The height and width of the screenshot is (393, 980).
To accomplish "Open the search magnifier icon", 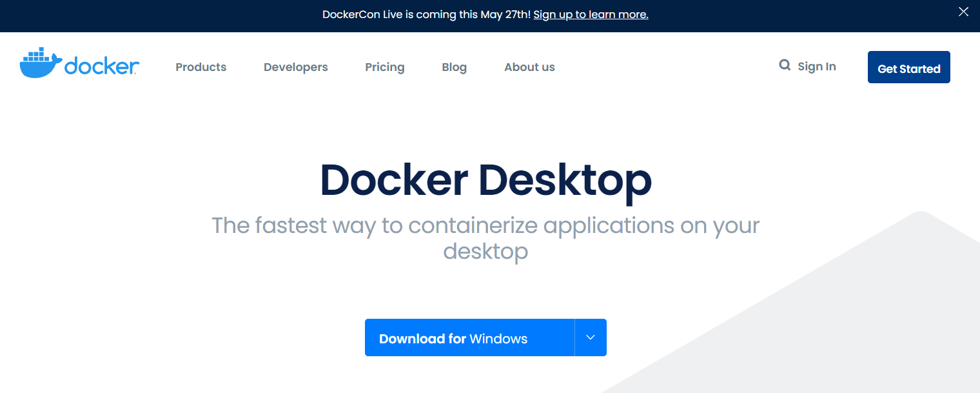I will 785,65.
